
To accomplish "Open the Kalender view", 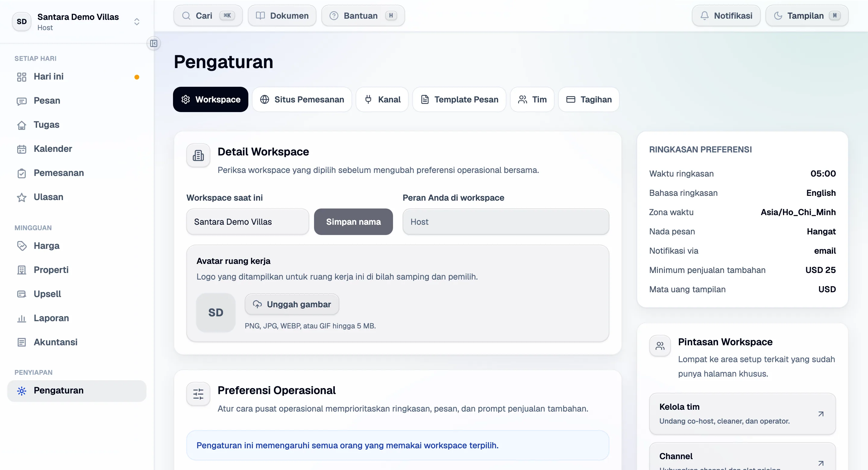I will (77, 149).
